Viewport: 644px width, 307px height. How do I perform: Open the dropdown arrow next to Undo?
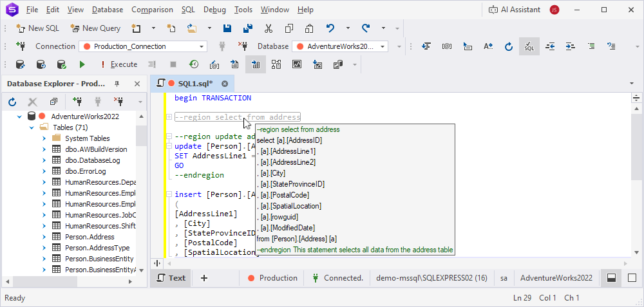pos(348,28)
